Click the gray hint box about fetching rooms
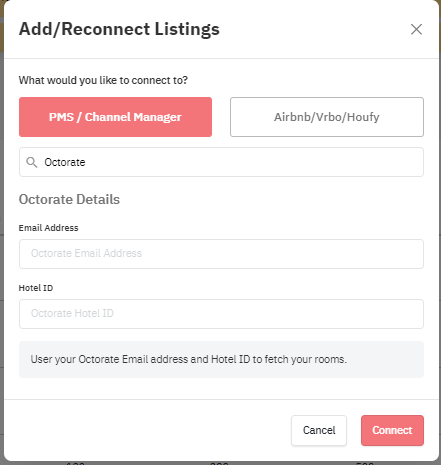This screenshot has height=465, width=441. tap(221, 359)
